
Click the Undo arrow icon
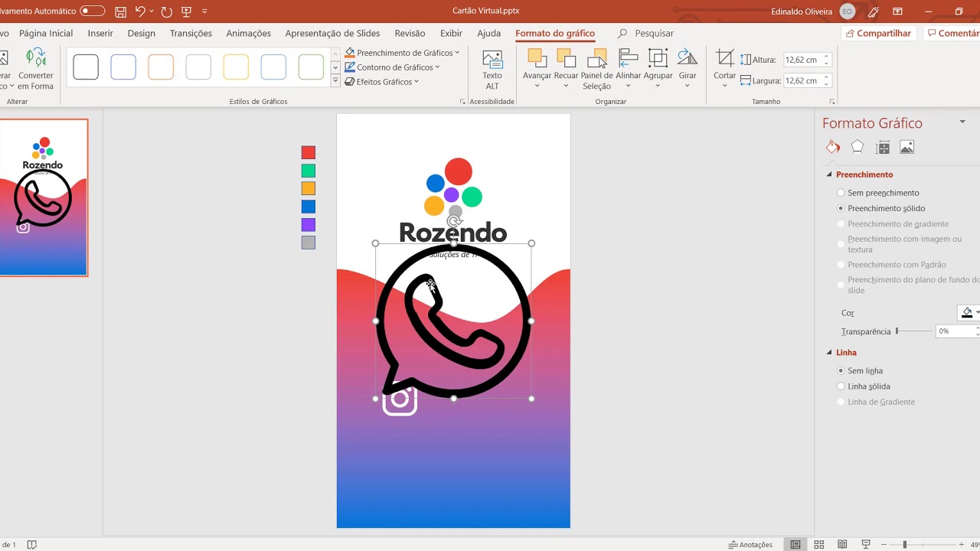pos(140,11)
